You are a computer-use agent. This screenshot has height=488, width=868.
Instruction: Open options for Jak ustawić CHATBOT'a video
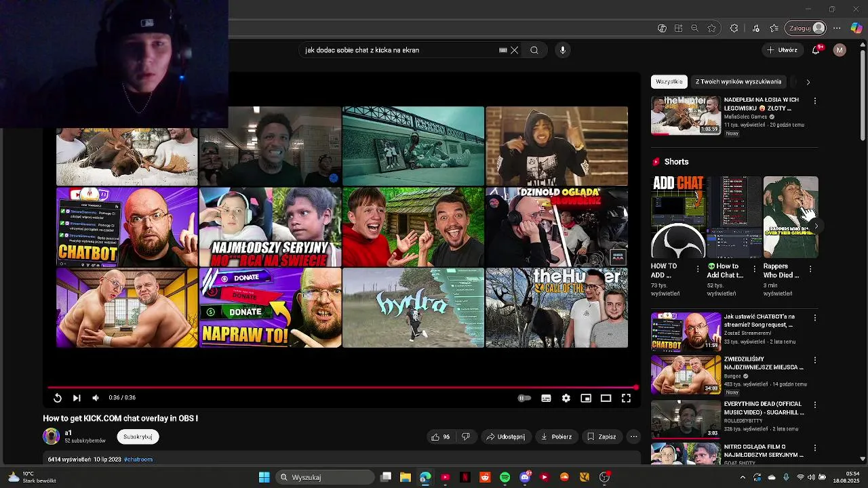pyautogui.click(x=815, y=318)
